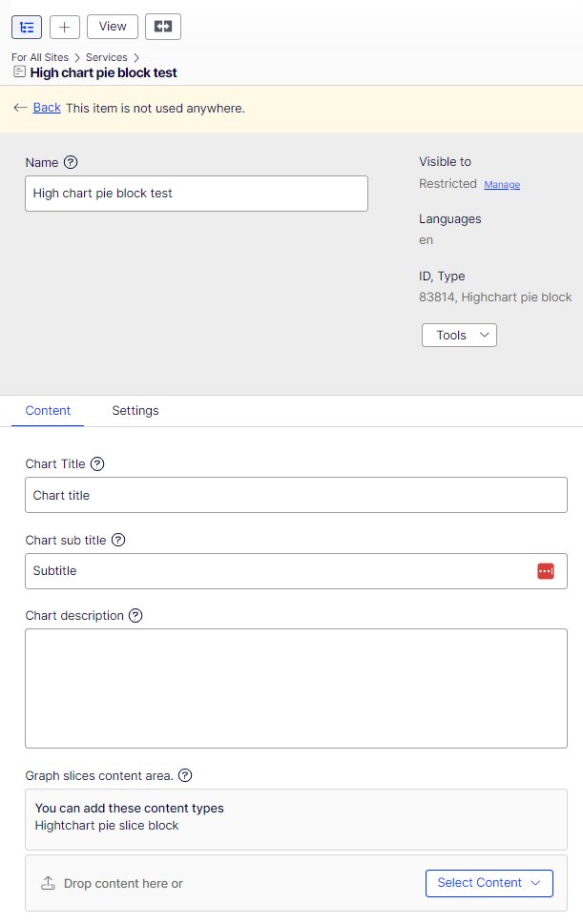The width and height of the screenshot is (583, 924).
Task: Click '83814, Highchart pie block' text
Action: pos(495,297)
